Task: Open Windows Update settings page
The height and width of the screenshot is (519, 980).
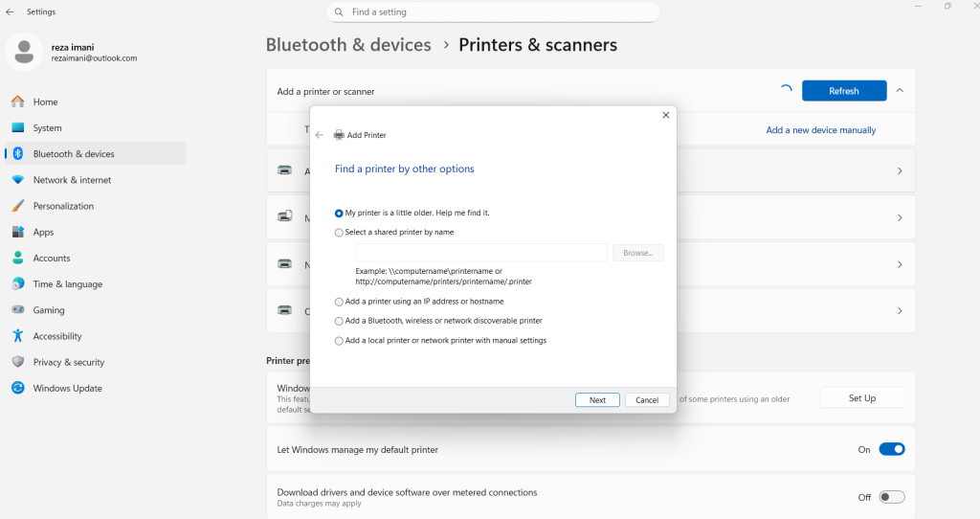Action: (x=96, y=388)
